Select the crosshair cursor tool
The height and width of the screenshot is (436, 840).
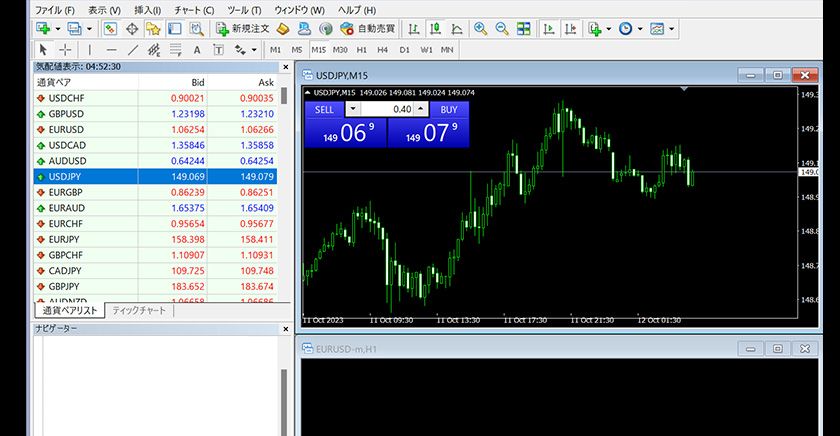coord(65,49)
